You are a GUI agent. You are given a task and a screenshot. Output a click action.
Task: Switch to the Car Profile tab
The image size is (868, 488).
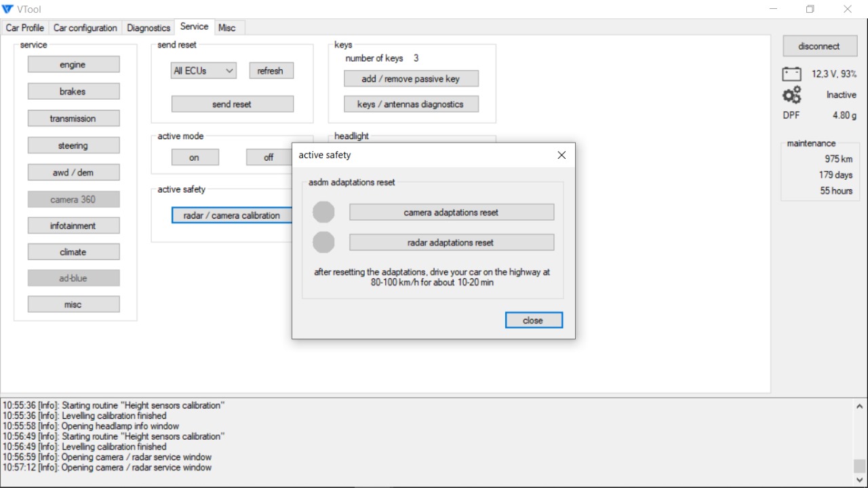(25, 28)
